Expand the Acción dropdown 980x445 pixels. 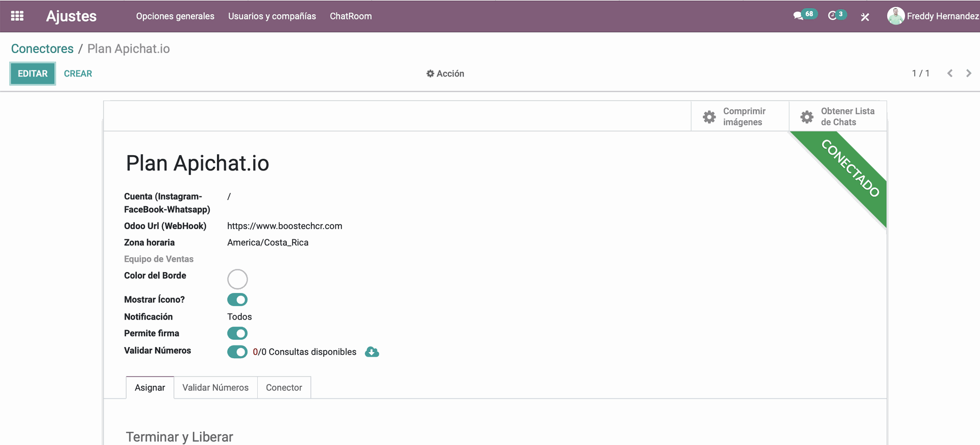445,73
